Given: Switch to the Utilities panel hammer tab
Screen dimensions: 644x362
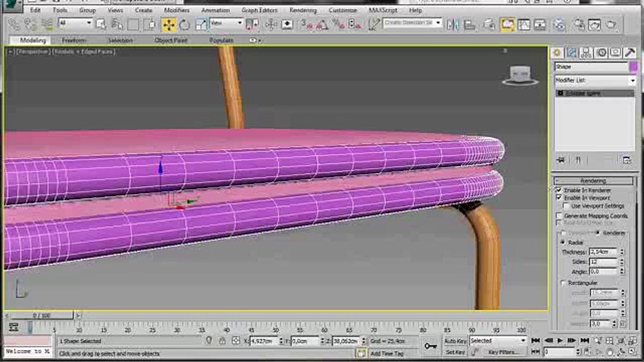Looking at the screenshot, I should click(x=630, y=53).
